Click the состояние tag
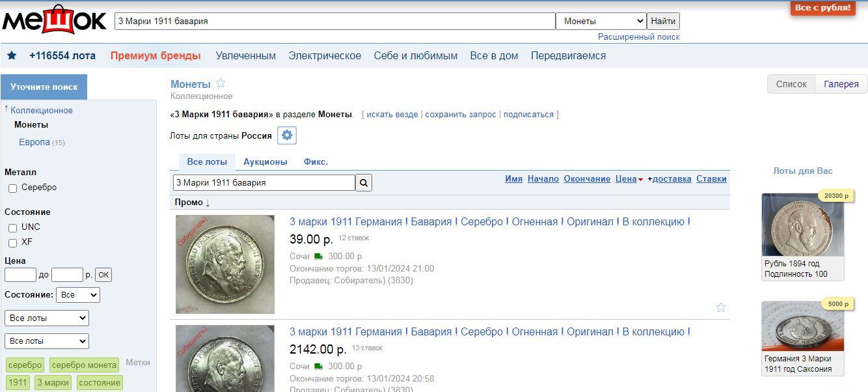 tap(100, 382)
